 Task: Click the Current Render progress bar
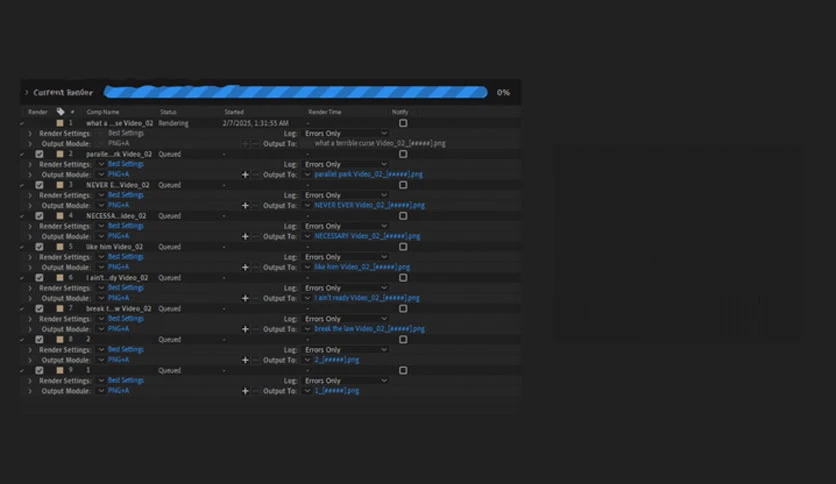295,92
